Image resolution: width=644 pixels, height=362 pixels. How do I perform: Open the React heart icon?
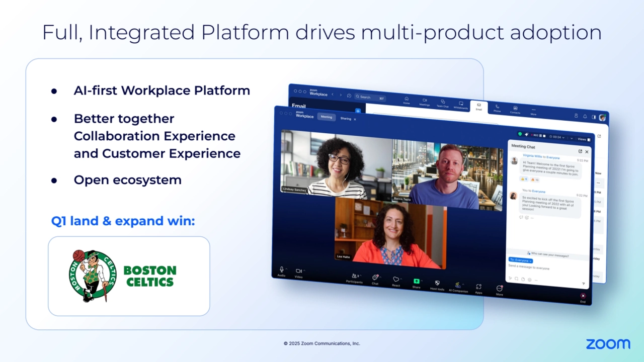click(x=396, y=279)
